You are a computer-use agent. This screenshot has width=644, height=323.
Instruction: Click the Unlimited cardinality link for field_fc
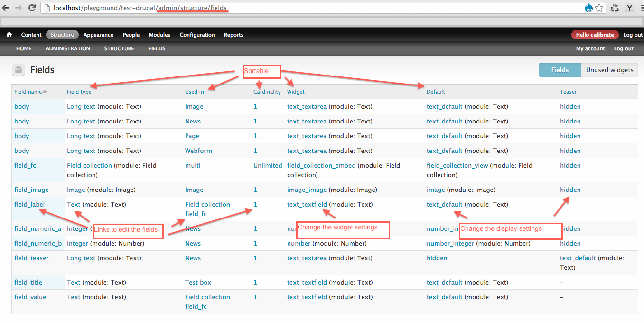pyautogui.click(x=267, y=165)
